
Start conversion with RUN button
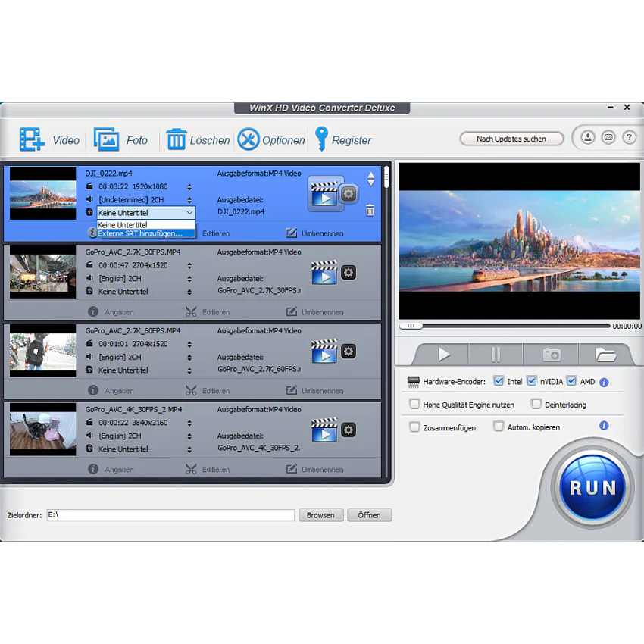pyautogui.click(x=592, y=488)
